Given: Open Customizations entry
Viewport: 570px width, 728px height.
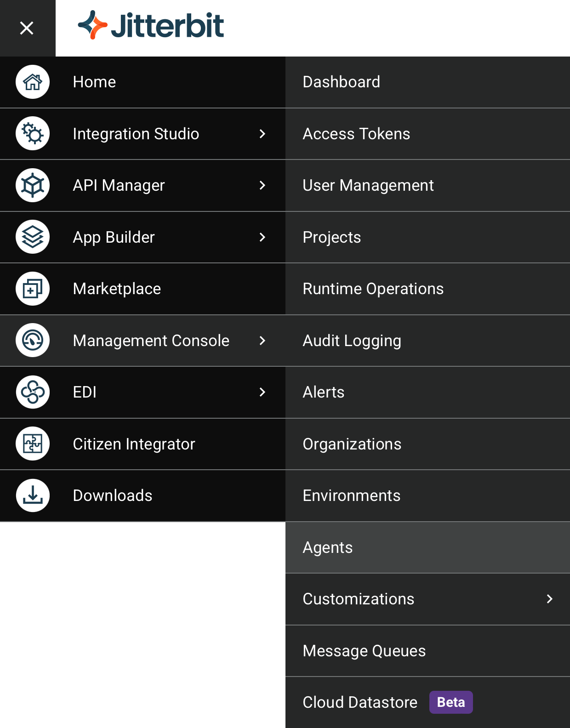Looking at the screenshot, I should coord(427,599).
